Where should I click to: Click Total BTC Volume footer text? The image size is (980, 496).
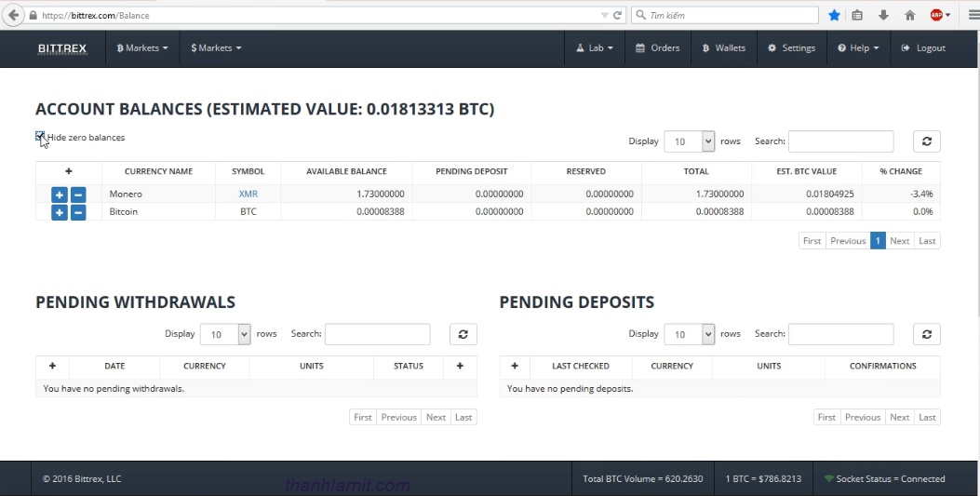(642, 479)
